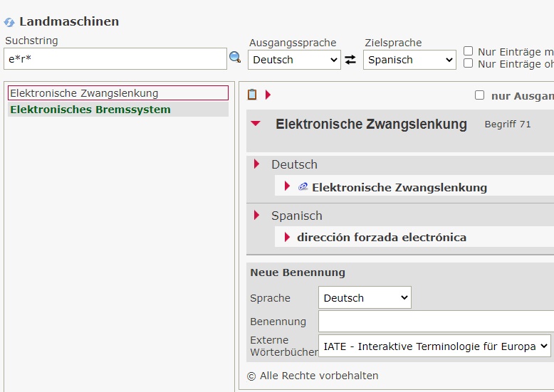The image size is (554, 392).
Task: Expand the German term Elektronische Zwangslenkung arrow
Action: pyautogui.click(x=288, y=186)
